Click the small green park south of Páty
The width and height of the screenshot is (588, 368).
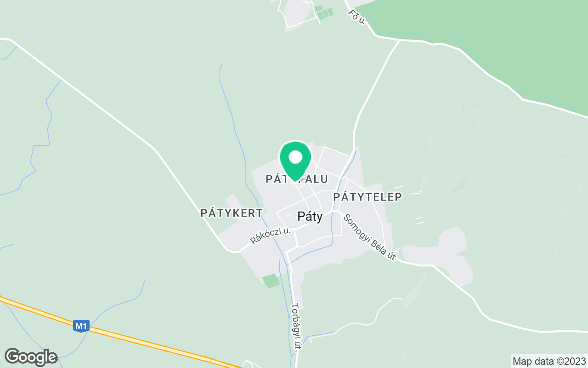click(x=271, y=280)
